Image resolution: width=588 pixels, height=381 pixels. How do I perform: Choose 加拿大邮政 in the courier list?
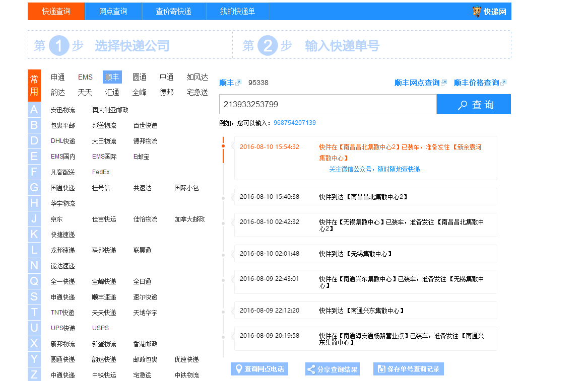[x=190, y=219]
